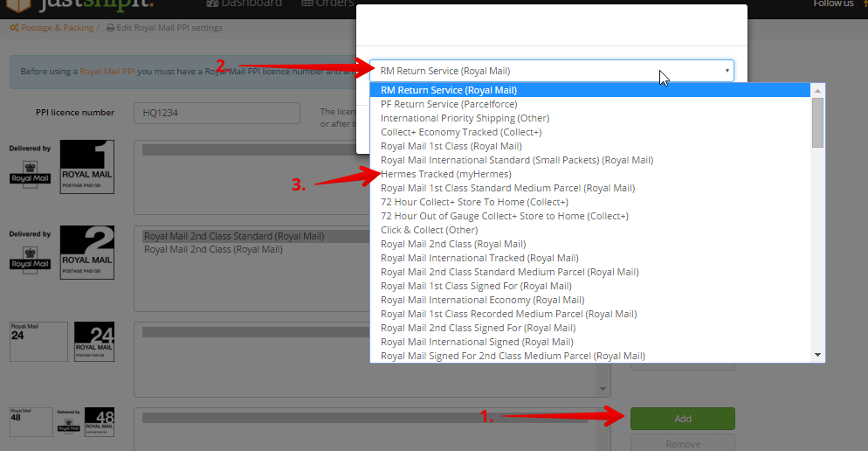Open the Dashboard menu item
The height and width of the screenshot is (451, 868).
[x=244, y=3]
